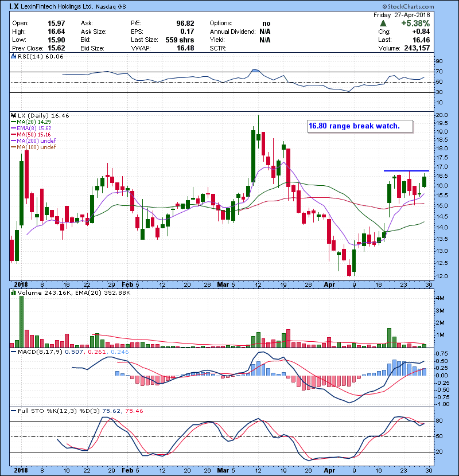459x476 pixels.
Task: Click the MACD histogram value 0.246
Action: 120,352
